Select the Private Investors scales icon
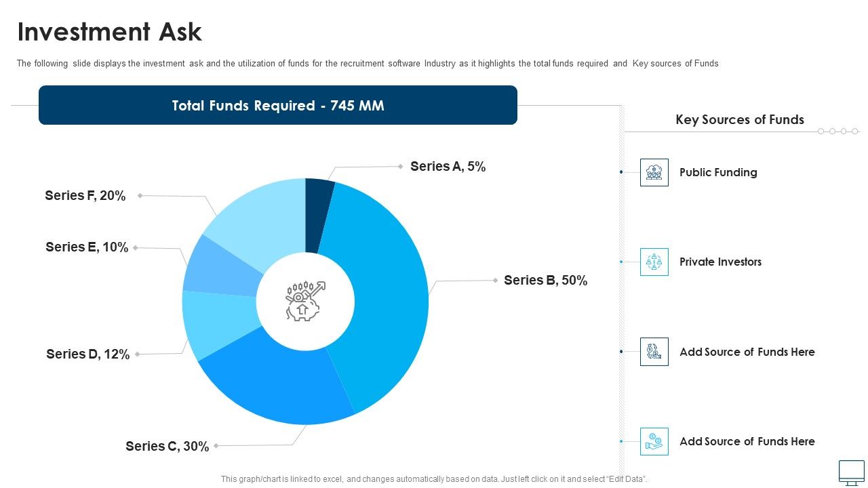 coord(654,262)
